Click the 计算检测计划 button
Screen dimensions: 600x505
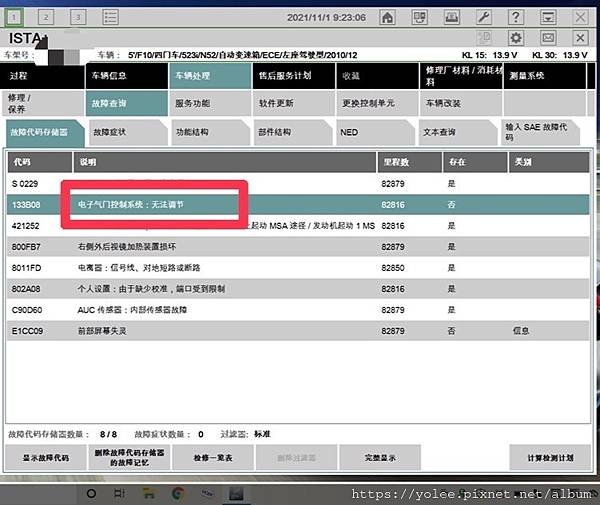pyautogui.click(x=550, y=458)
